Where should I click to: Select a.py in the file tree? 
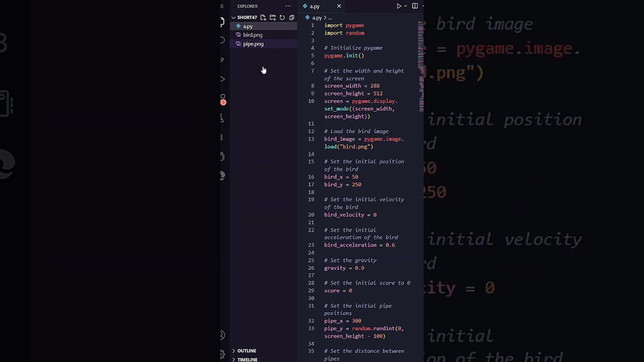coord(264,26)
